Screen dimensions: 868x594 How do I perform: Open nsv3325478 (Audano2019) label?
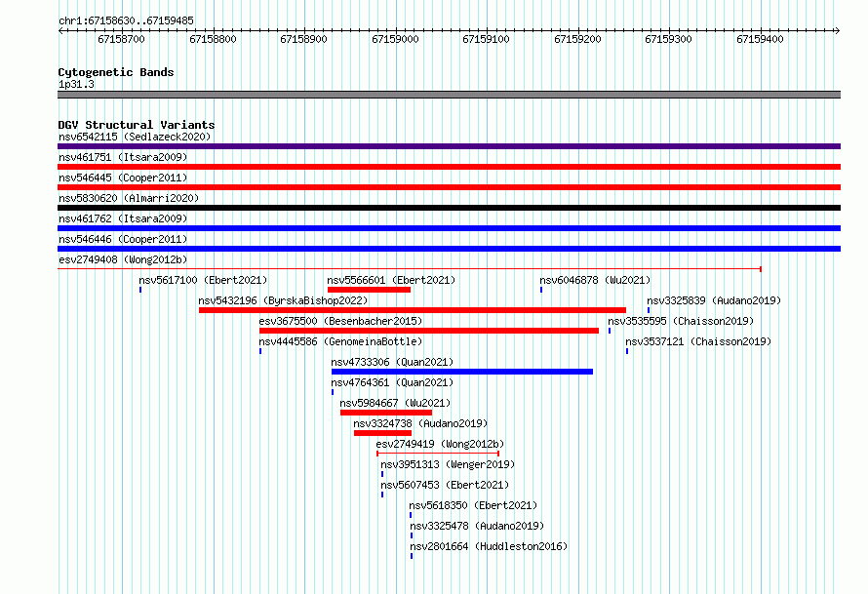click(477, 526)
